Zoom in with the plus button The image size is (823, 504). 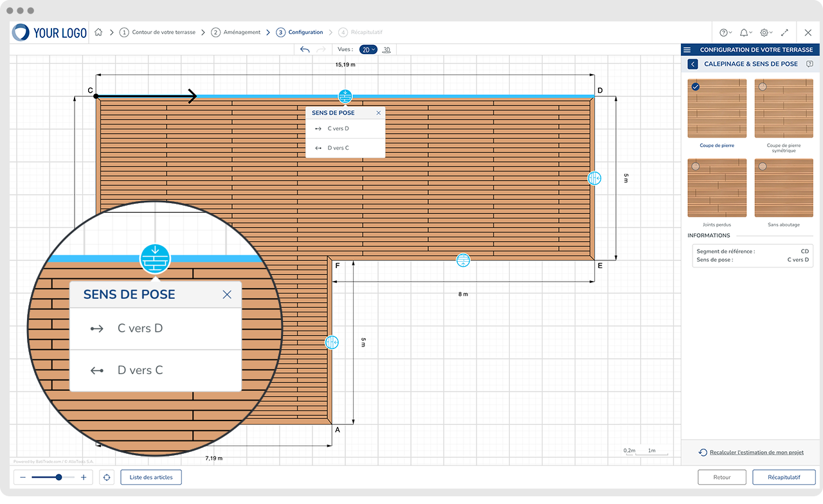84,477
